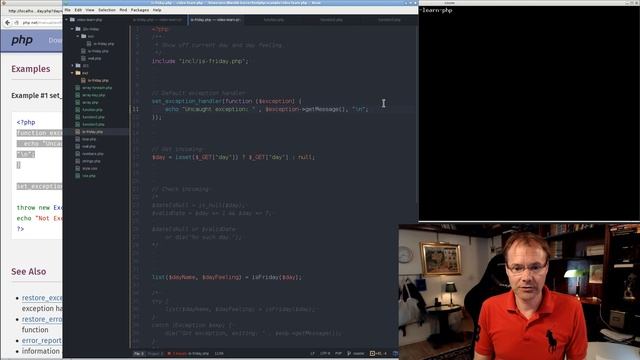This screenshot has width=640, height=360.
Task: Open the File menu in the editor
Action: (67, 10)
